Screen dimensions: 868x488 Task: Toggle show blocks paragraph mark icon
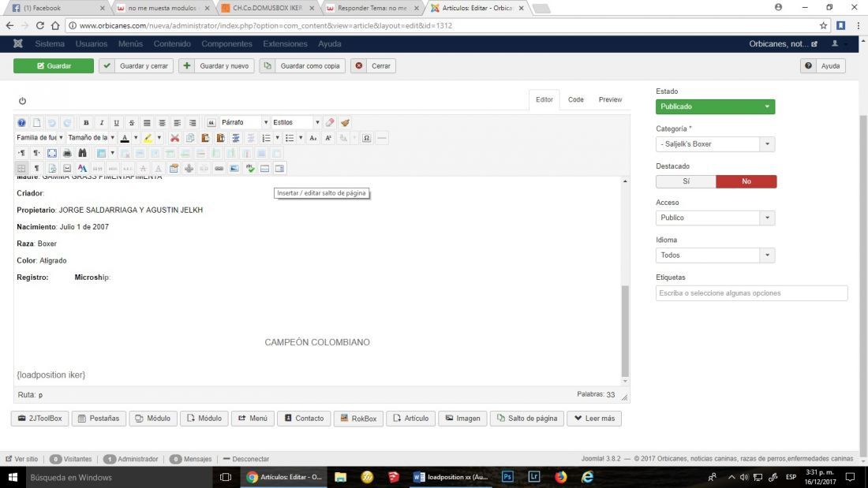[36, 168]
